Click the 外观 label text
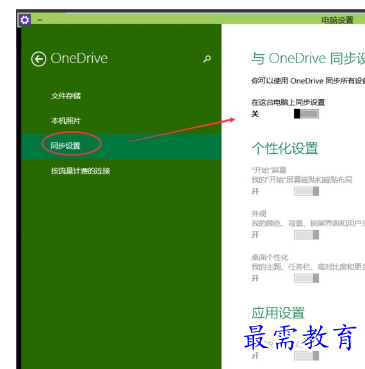 (259, 214)
